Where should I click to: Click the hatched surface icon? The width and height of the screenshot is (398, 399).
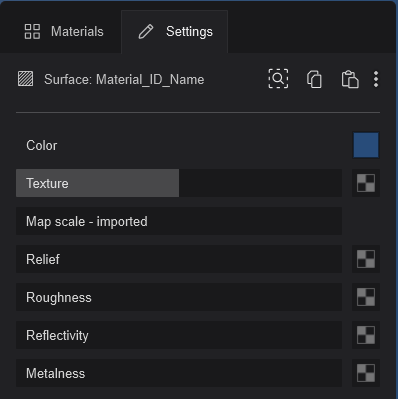coord(25,79)
